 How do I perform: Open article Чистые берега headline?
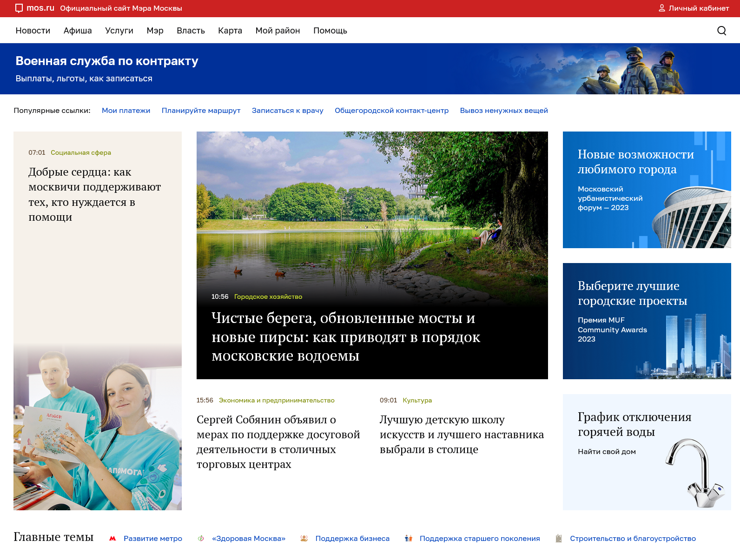(346, 337)
